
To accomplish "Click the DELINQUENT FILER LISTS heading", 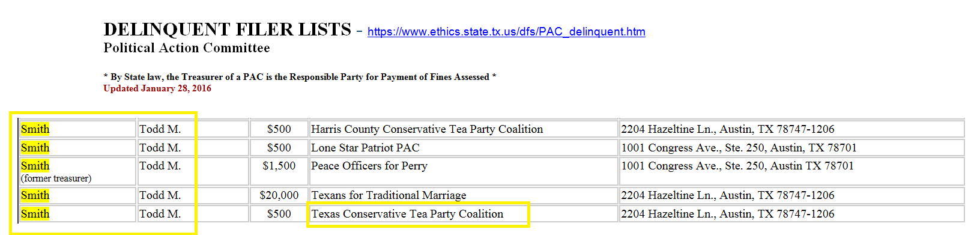I will [227, 29].
